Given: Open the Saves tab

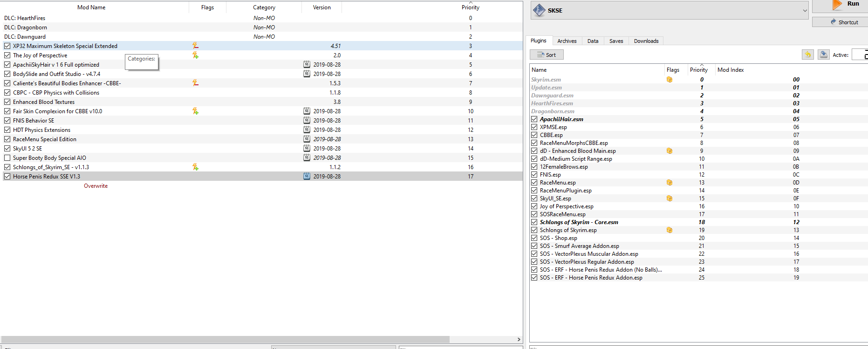Looking at the screenshot, I should point(616,41).
